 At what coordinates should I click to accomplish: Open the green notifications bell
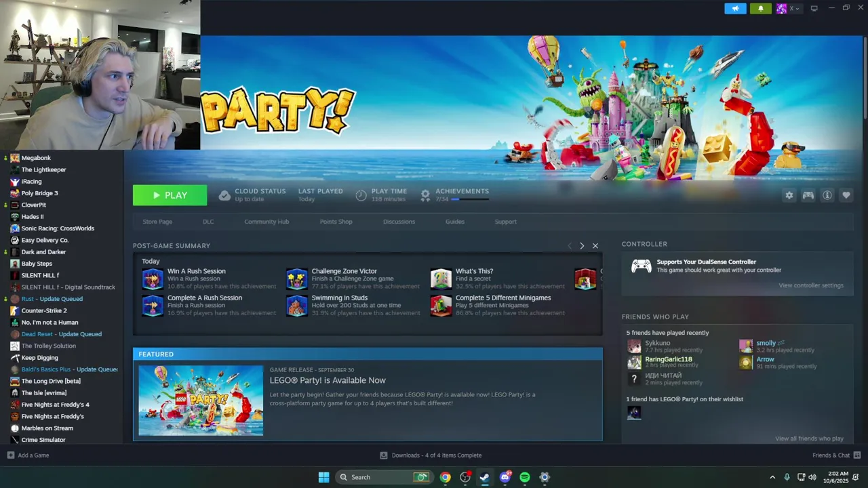tap(761, 8)
